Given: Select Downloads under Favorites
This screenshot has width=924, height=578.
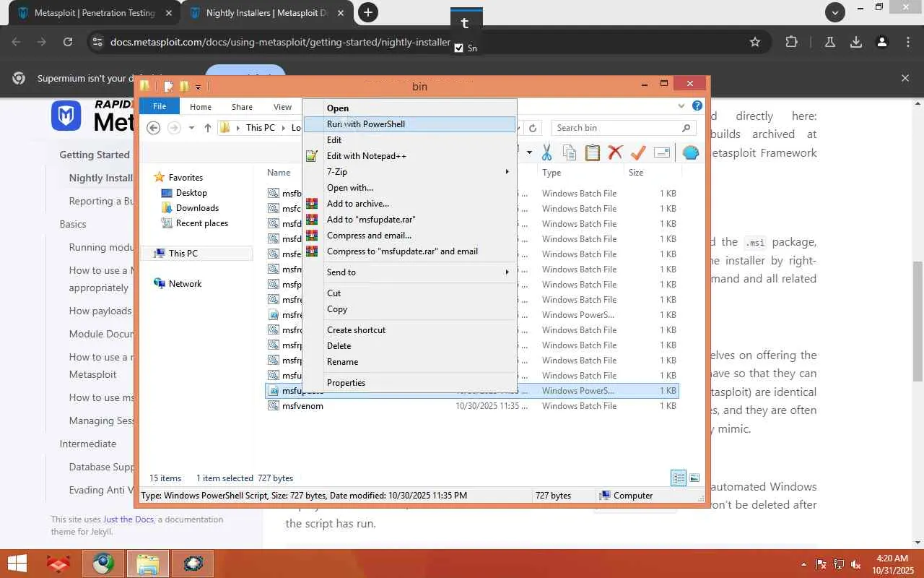Looking at the screenshot, I should [x=197, y=208].
